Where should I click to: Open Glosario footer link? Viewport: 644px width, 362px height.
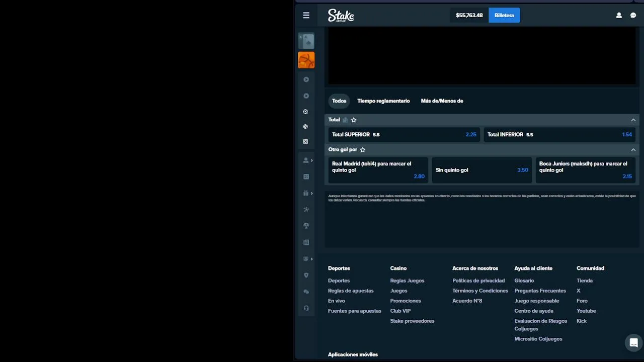[x=524, y=281]
